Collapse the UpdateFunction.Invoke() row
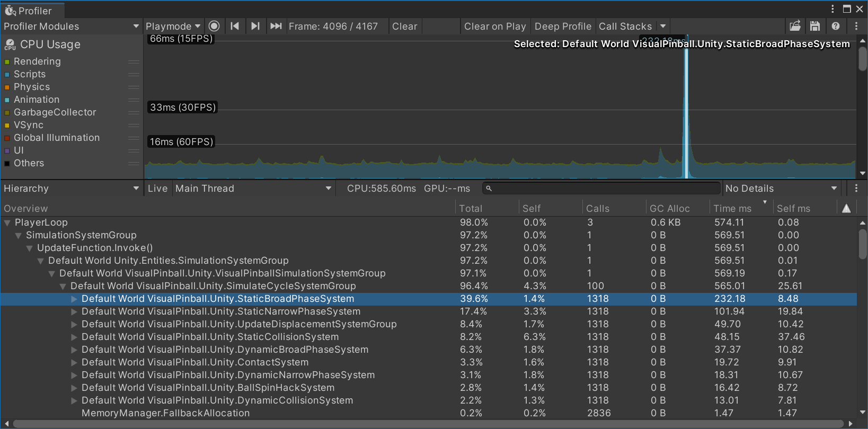Screen dimensions: 868x429 coord(30,248)
